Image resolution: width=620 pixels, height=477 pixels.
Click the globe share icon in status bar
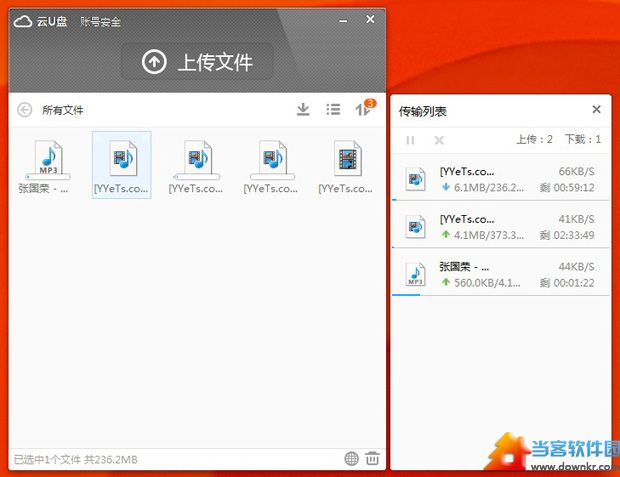(x=351, y=458)
